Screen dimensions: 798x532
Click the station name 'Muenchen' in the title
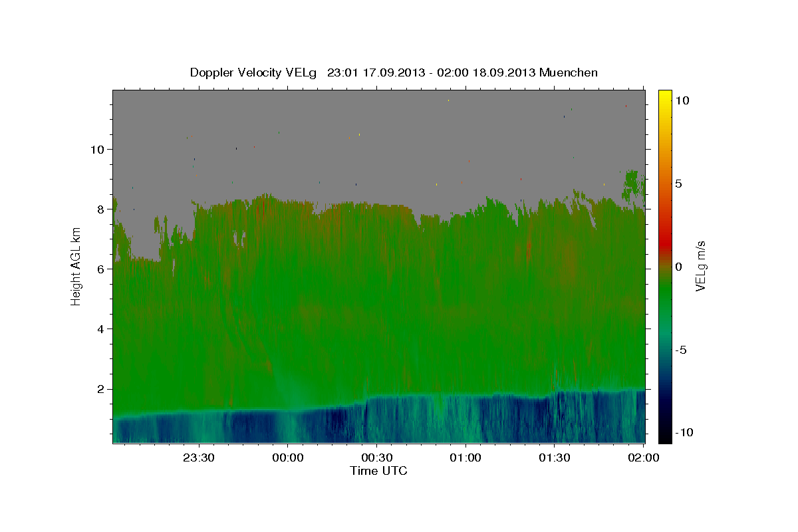pyautogui.click(x=569, y=72)
